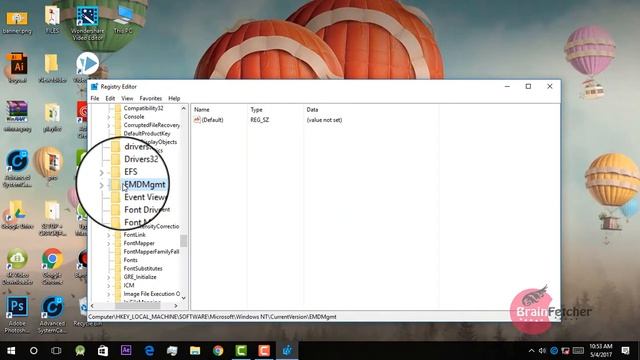640x360 pixels.
Task: Click the horizontal scrollbar left arrow
Action: tap(92, 306)
